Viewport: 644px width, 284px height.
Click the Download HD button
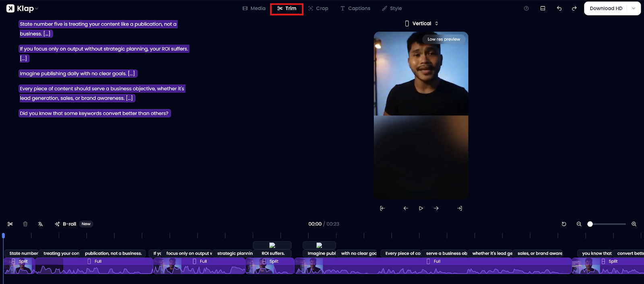[x=606, y=8]
